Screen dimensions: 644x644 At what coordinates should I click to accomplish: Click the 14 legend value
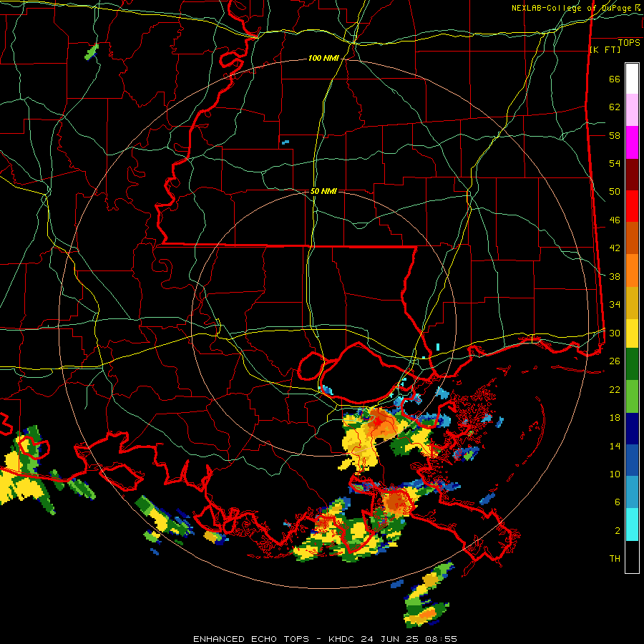point(615,446)
